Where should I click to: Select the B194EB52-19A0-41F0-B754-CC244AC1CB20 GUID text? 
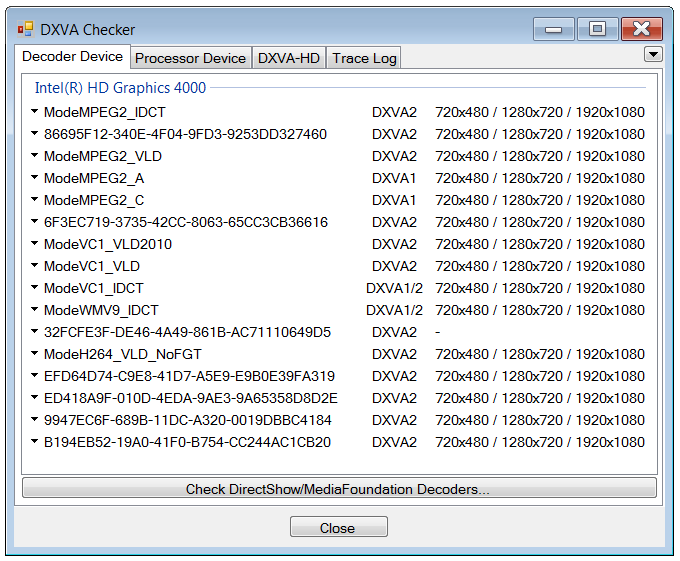coord(187,442)
